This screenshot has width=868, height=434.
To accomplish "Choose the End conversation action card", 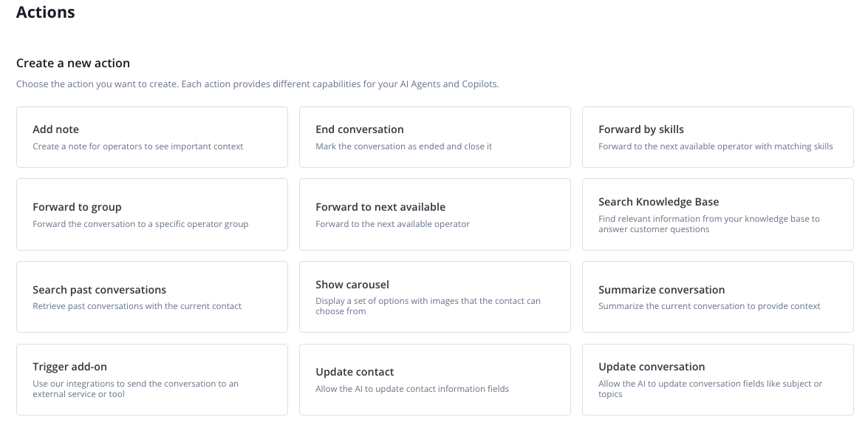I will pos(434,137).
